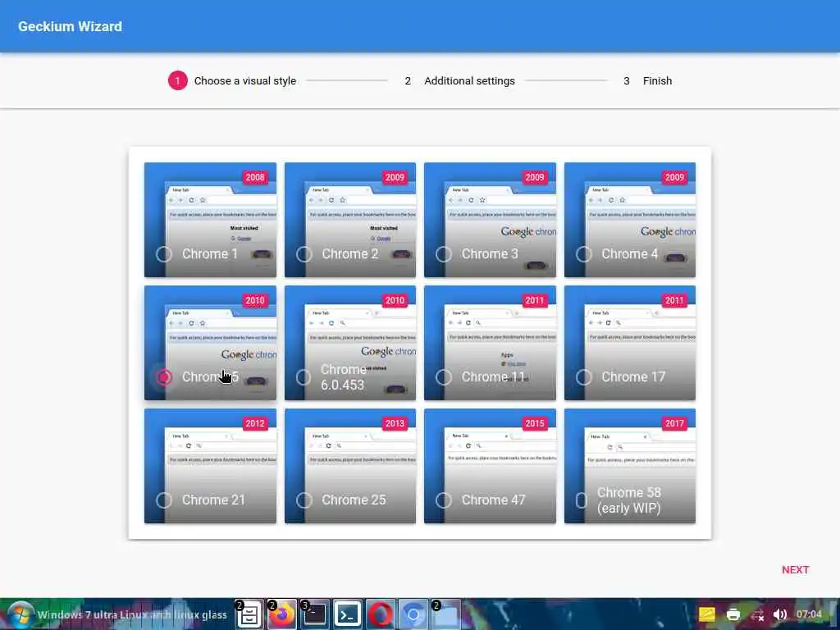Open the file cabinet taskbar icon

tap(249, 614)
